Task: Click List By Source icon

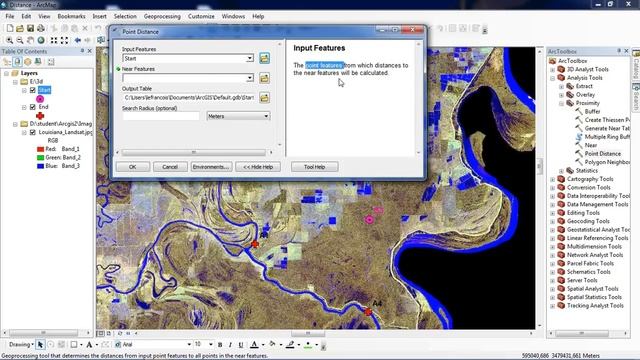Action: [18, 62]
